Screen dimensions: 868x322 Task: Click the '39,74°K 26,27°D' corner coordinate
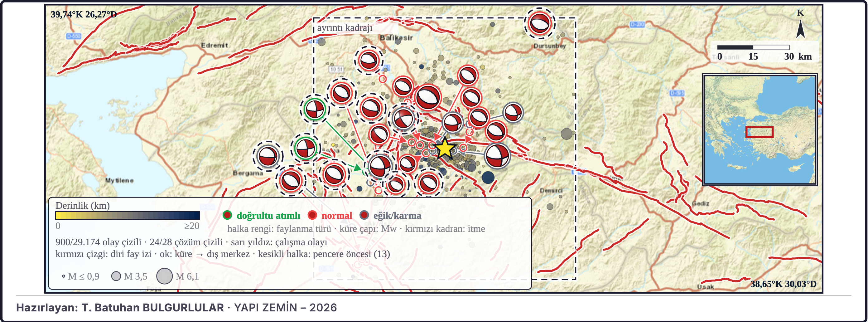(84, 14)
